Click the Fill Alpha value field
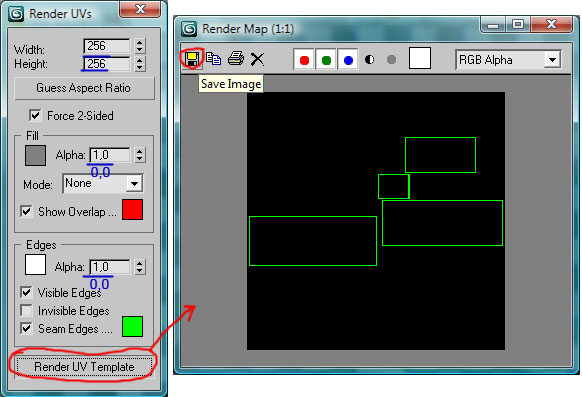This screenshot has height=397, width=582. 110,155
